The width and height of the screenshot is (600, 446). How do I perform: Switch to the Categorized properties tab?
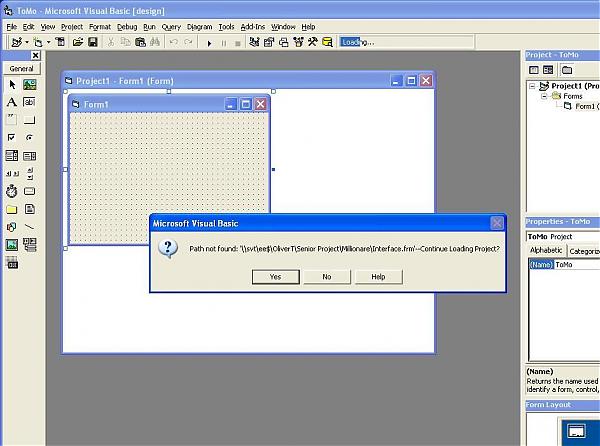pos(584,251)
